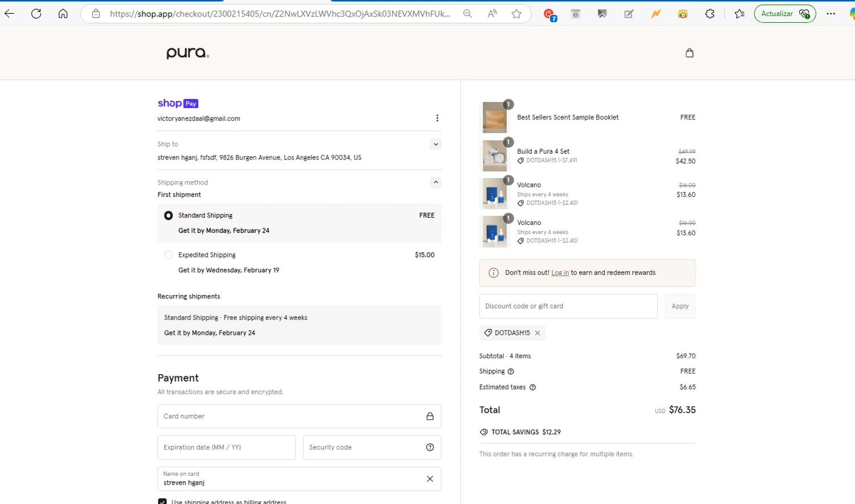Open Shop Pay account options menu
Image resolution: width=855 pixels, height=504 pixels.
(x=437, y=118)
